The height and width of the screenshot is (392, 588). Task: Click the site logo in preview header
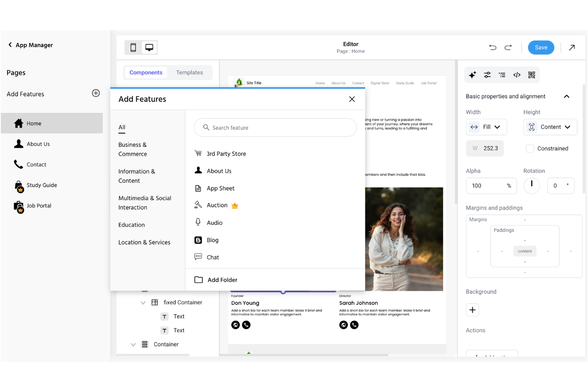[239, 83]
